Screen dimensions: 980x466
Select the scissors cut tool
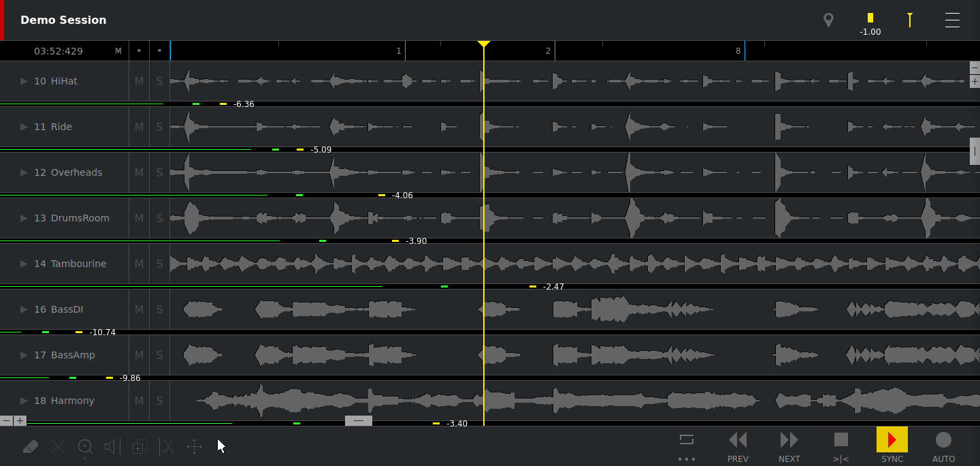pyautogui.click(x=167, y=447)
